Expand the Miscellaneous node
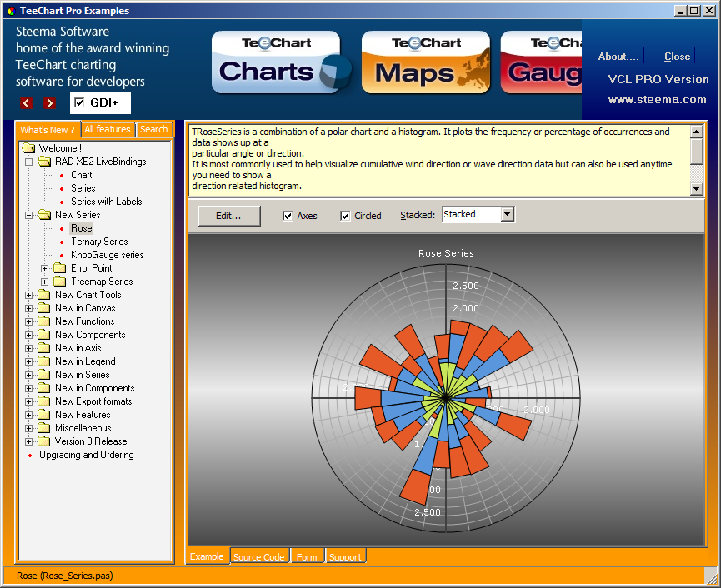 tap(28, 428)
